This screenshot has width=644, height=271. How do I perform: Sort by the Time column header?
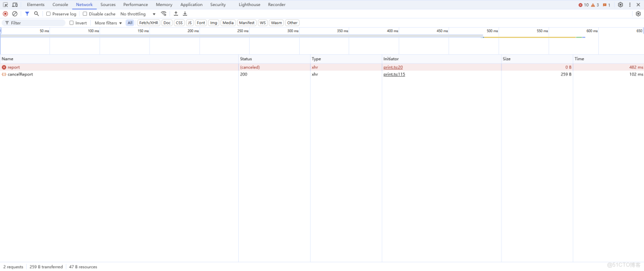click(x=609, y=59)
